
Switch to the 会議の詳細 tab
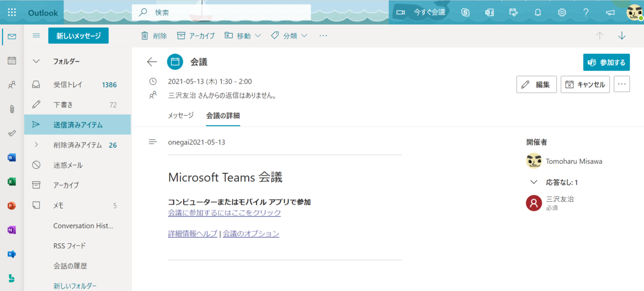pyautogui.click(x=223, y=115)
